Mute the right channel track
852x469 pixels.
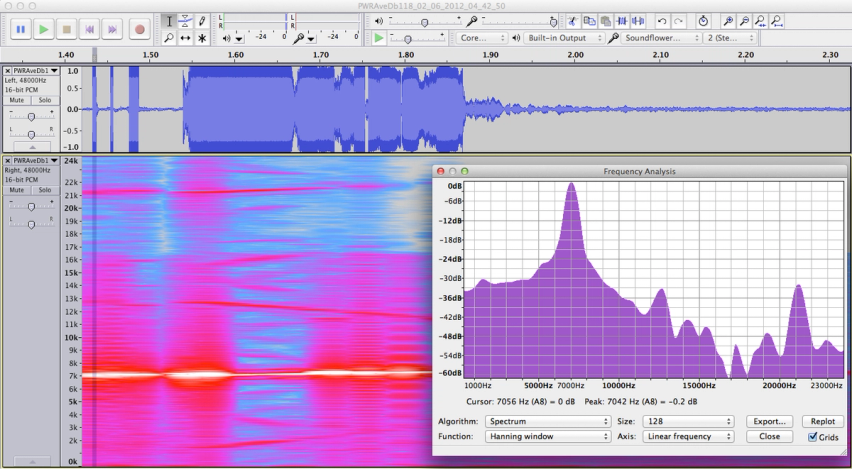[17, 190]
